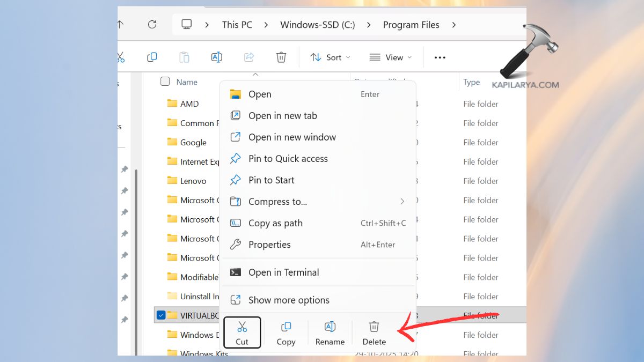Toggle the Name column select-all checkbox
This screenshot has width=644, height=362.
click(x=165, y=82)
